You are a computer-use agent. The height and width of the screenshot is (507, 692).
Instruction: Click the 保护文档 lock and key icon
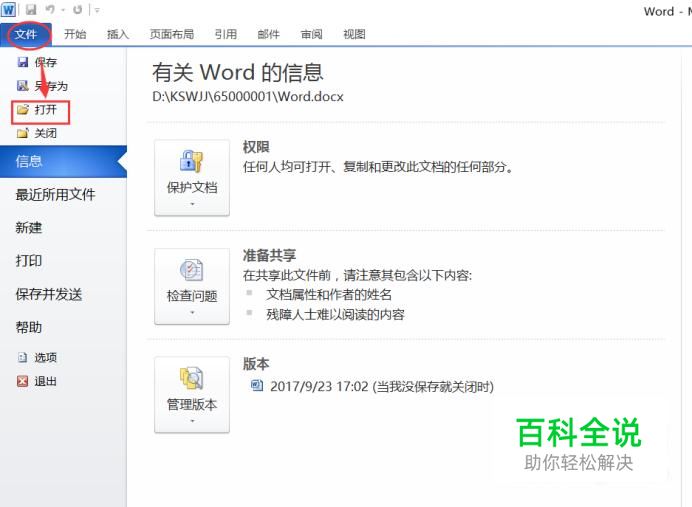point(192,161)
